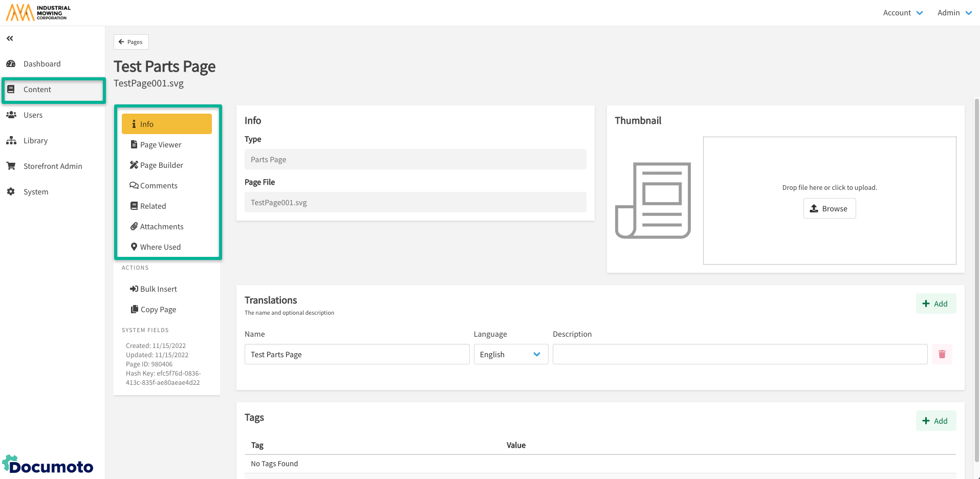Image resolution: width=980 pixels, height=479 pixels.
Task: Click the Industrial Mowing Corporation logo
Action: coord(38,12)
